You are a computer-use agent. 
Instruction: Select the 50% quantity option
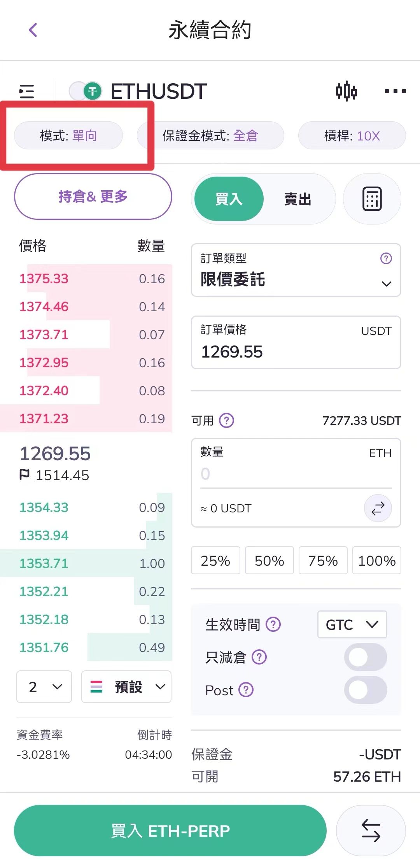[269, 561]
